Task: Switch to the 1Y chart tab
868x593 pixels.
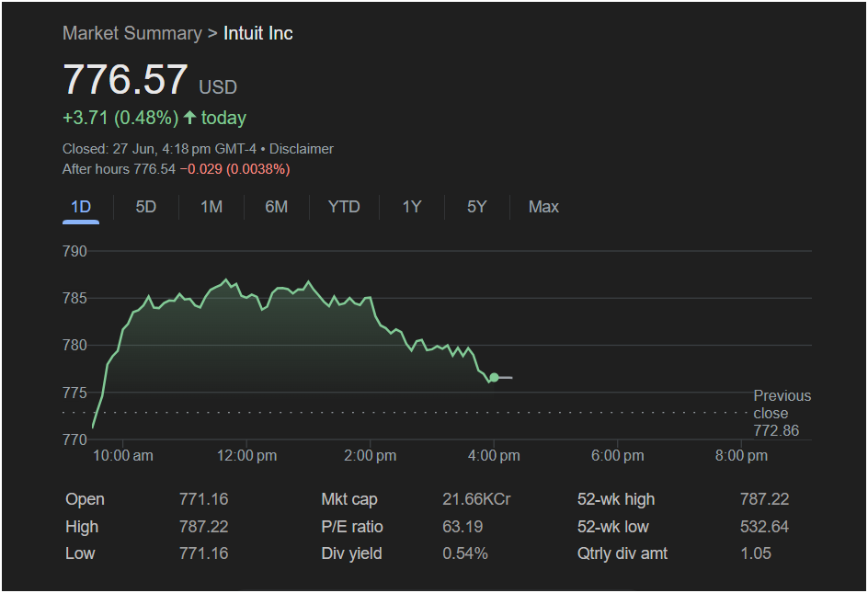Action: (x=411, y=207)
